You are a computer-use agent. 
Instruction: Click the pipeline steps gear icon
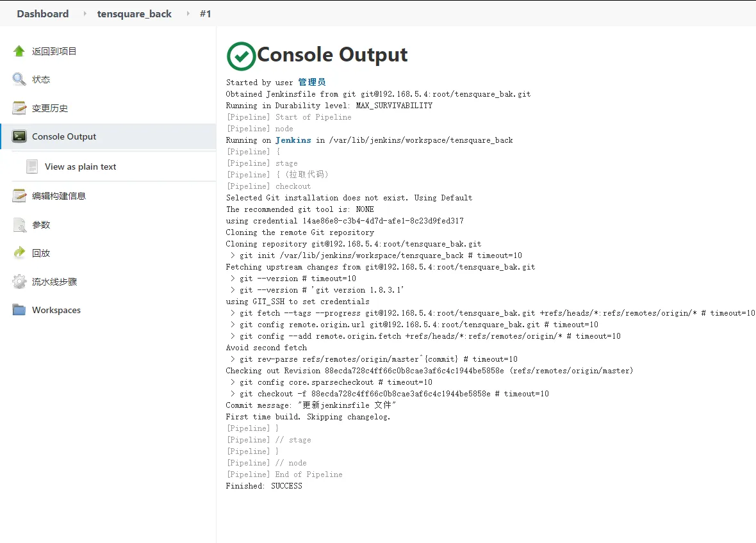pyautogui.click(x=19, y=282)
